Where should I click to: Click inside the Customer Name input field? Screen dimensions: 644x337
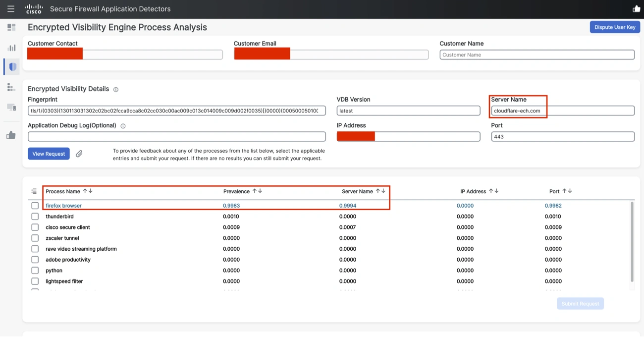pos(537,55)
